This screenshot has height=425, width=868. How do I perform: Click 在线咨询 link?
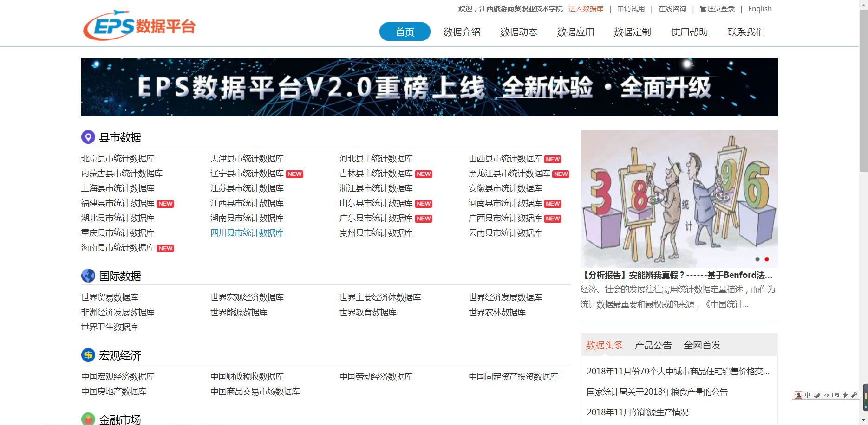(672, 9)
